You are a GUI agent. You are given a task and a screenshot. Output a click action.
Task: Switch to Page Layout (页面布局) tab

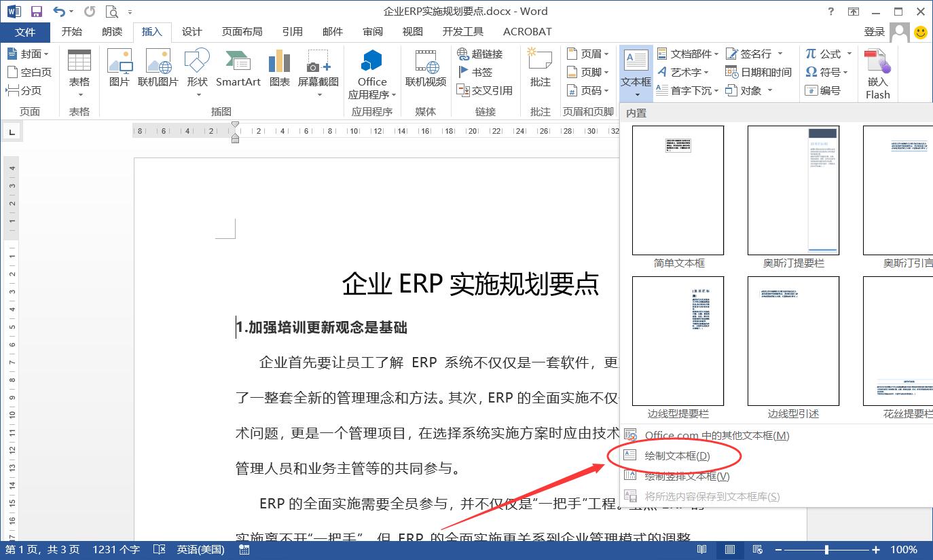point(242,32)
